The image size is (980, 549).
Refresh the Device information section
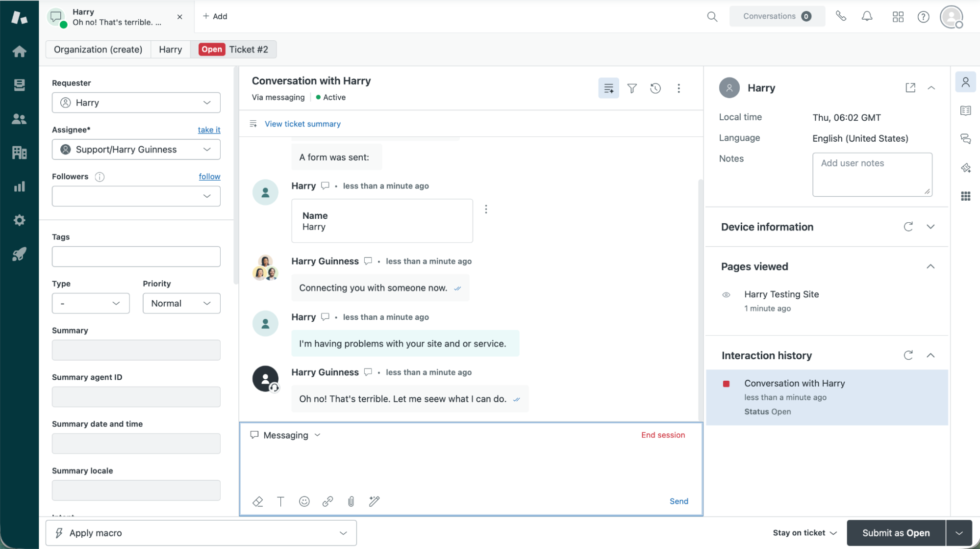(908, 227)
